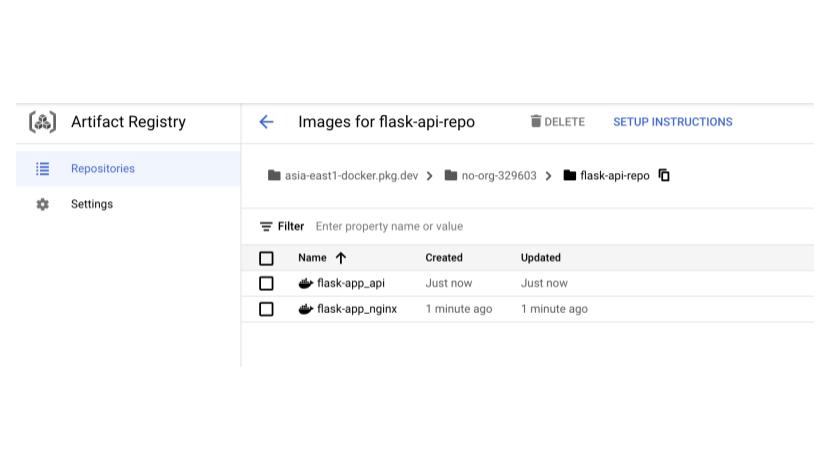Select the flask-app_api row checkbox
The height and width of the screenshot is (470, 830).
266,283
